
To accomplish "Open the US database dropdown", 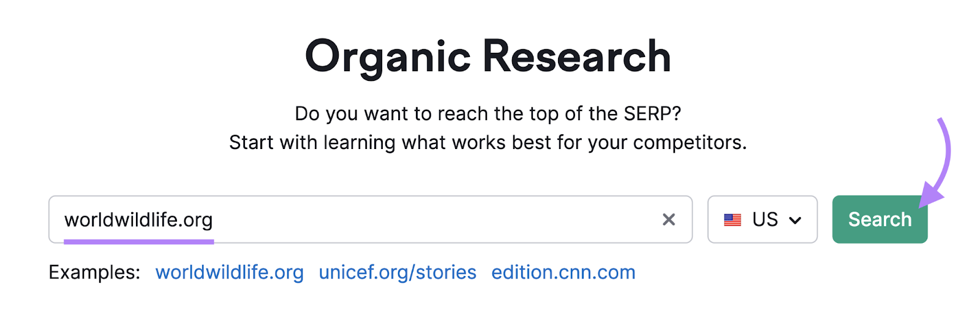I will tap(763, 220).
